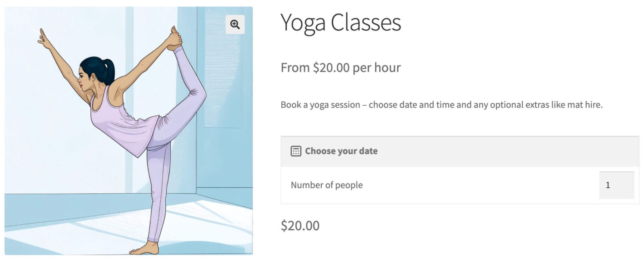Click the Choose your date header bar

pos(402,151)
